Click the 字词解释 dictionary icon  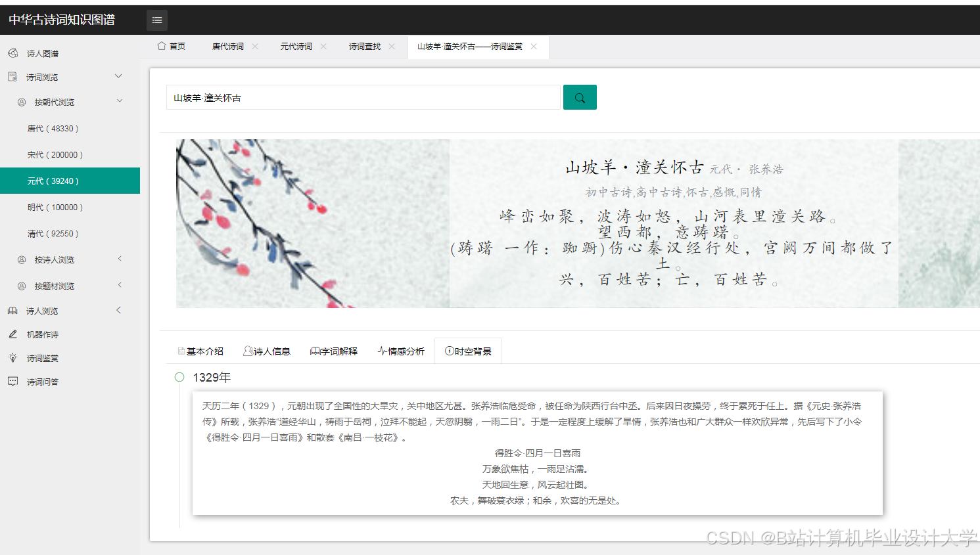coord(315,351)
